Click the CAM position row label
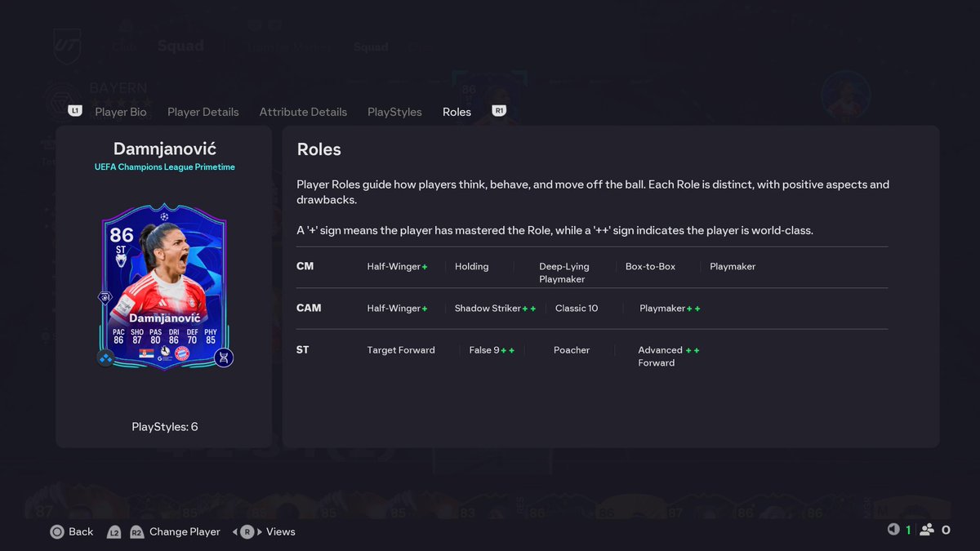 [x=309, y=308]
